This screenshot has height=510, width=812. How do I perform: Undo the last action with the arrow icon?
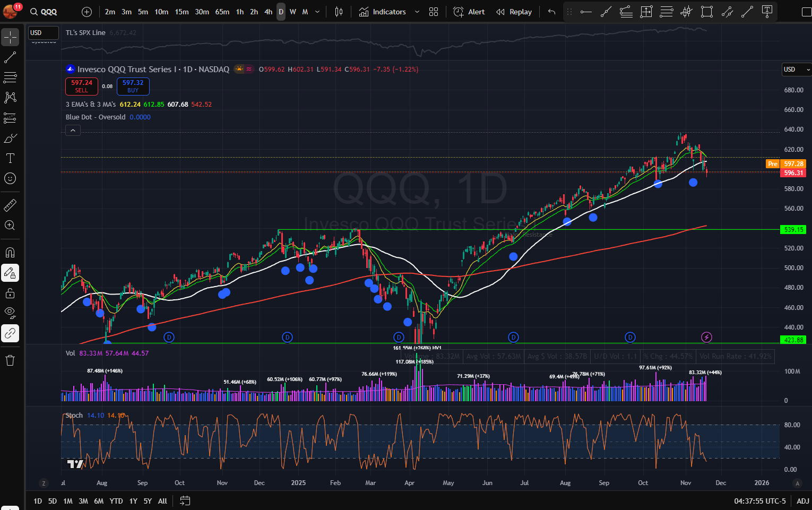(552, 12)
